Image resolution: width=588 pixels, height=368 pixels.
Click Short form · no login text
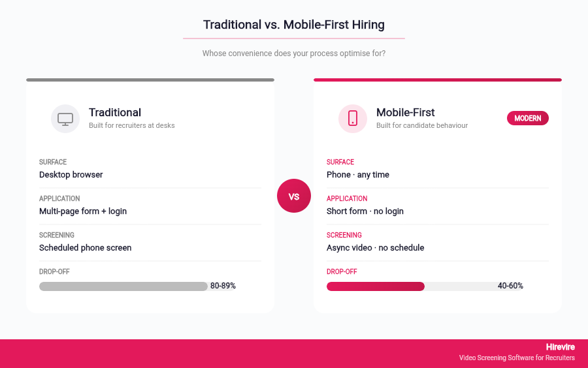(365, 211)
